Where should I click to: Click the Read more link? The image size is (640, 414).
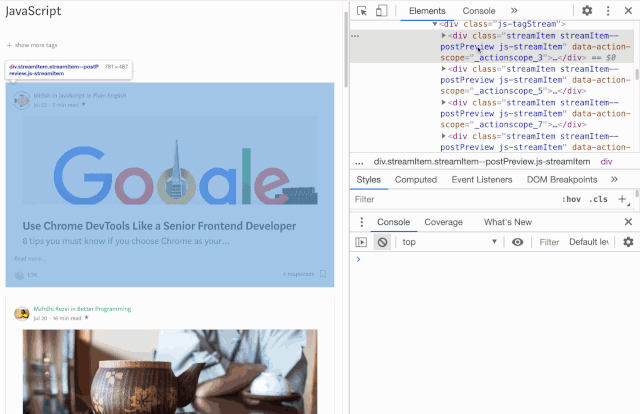(30, 258)
